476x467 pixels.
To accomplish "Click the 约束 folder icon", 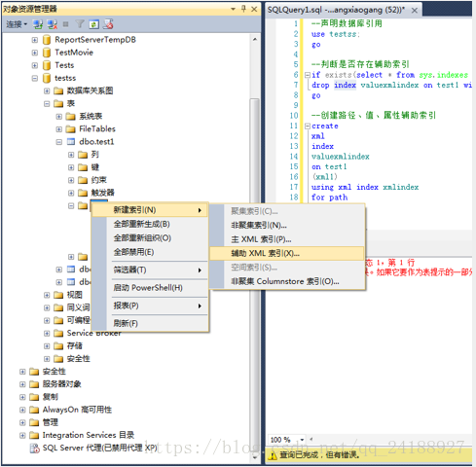I will click(x=83, y=180).
